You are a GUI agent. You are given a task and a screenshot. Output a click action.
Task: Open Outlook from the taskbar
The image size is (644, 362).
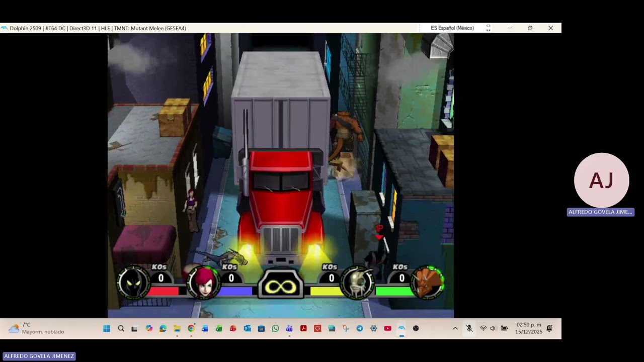(x=247, y=328)
